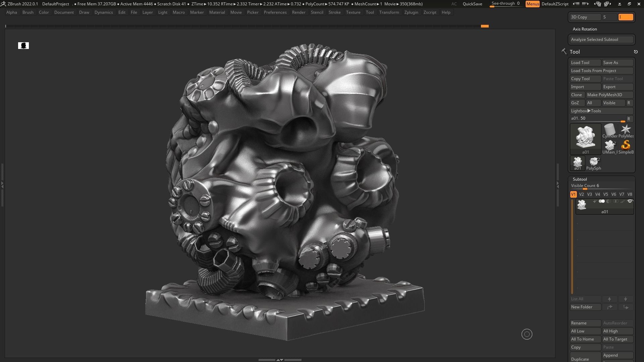Screen dimensions: 644x362
Task: Toggle the S button beside 3D Copy
Action: click(x=609, y=17)
